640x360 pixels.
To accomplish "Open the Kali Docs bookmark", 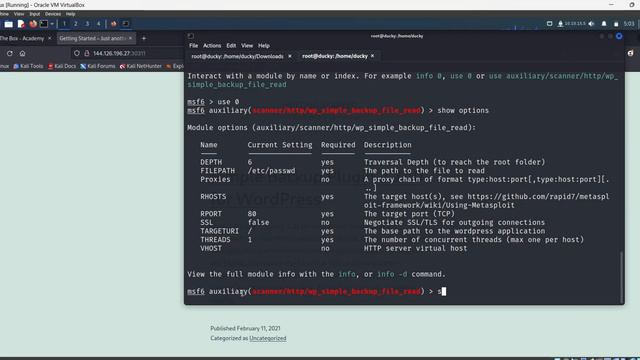I will 62,66.
